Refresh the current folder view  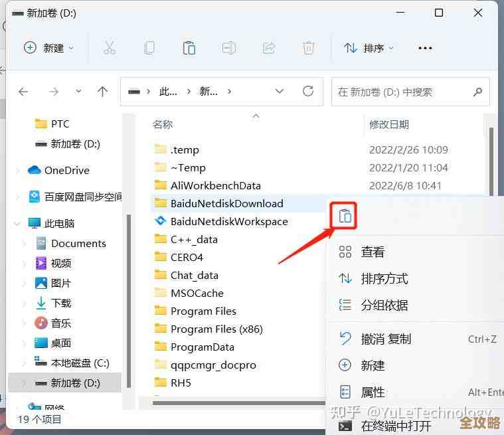click(x=308, y=91)
